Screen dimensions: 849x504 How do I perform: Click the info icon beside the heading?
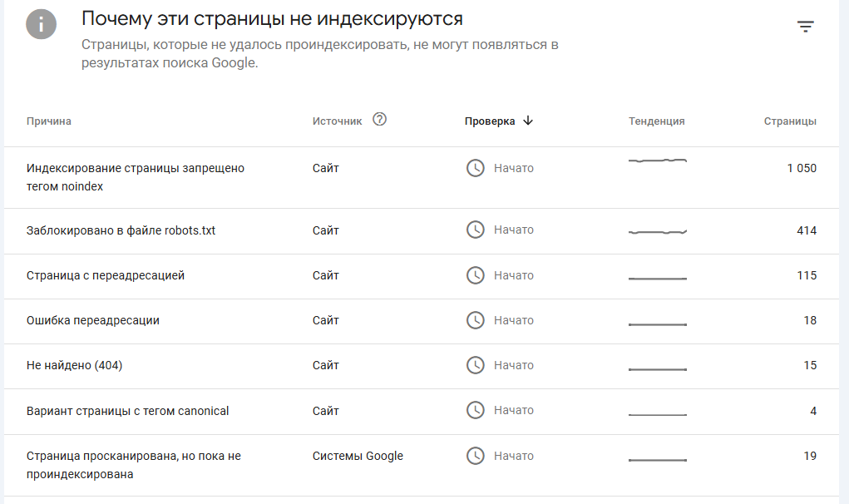[42, 24]
